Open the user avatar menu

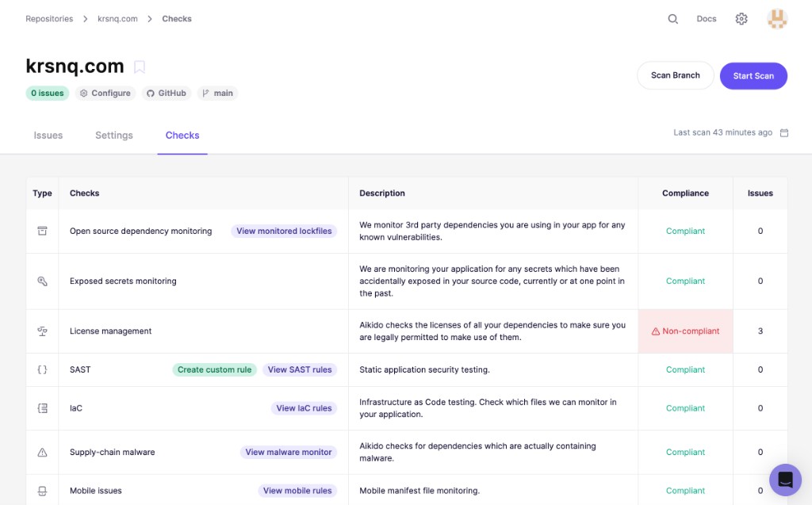pyautogui.click(x=777, y=19)
